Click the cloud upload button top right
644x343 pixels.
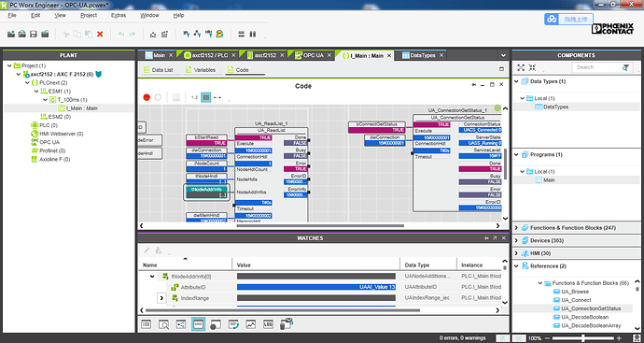pyautogui.click(x=568, y=19)
